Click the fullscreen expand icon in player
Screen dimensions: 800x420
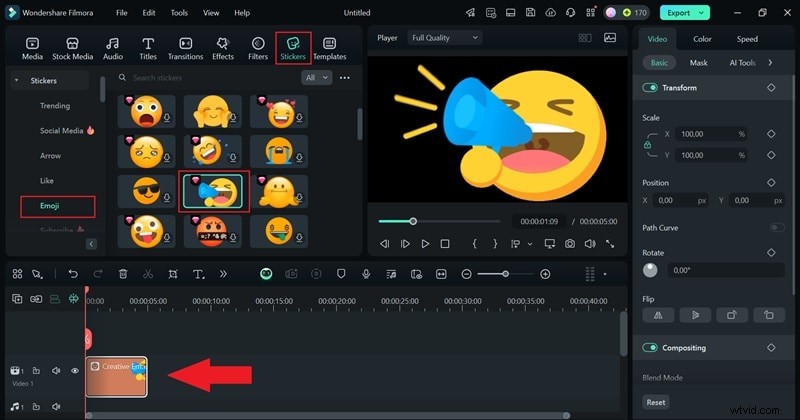(610, 244)
